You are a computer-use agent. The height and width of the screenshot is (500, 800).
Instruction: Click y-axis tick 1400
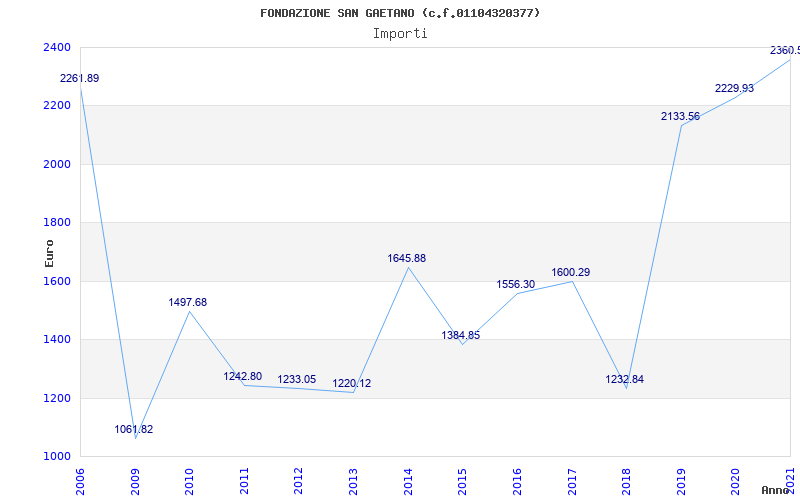point(57,339)
